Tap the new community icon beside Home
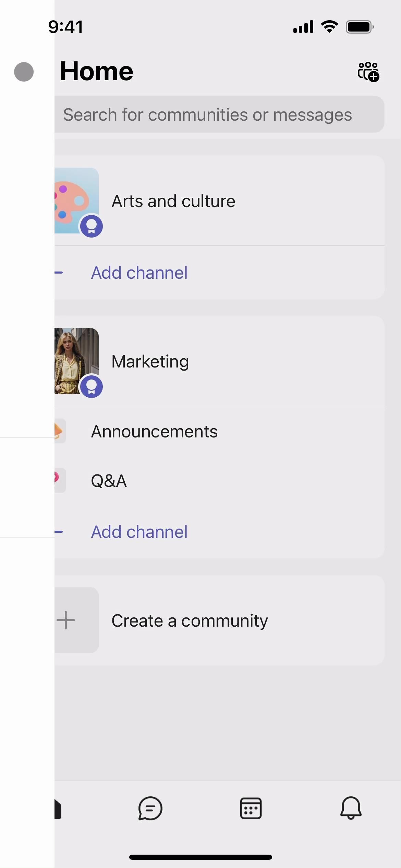 tap(368, 72)
